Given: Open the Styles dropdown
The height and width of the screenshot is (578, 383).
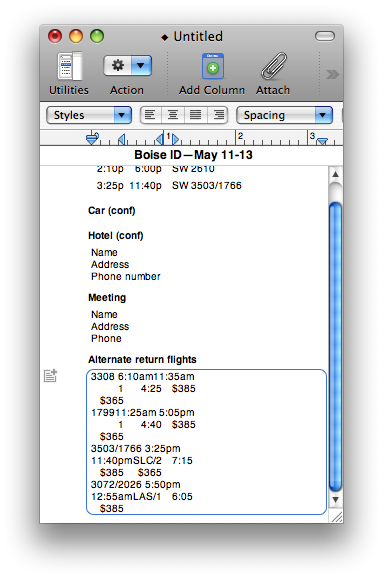Looking at the screenshot, I should pyautogui.click(x=89, y=115).
